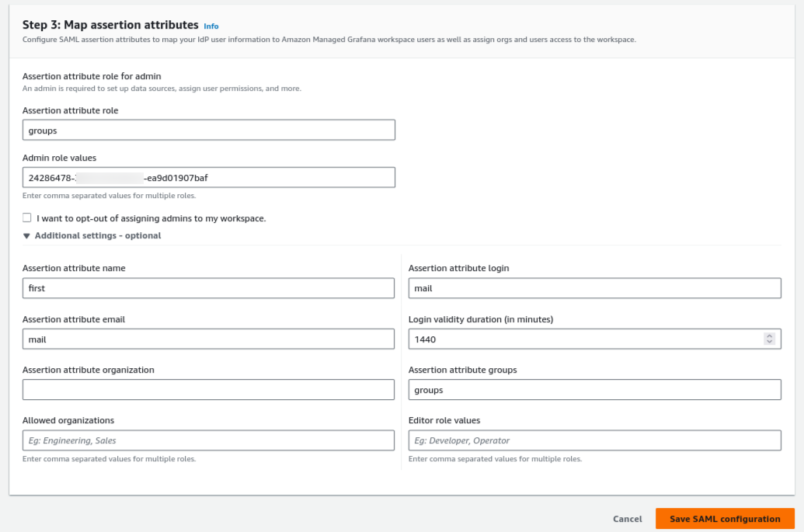804x532 pixels.
Task: Select the Allowed organizations input field
Action: (208, 440)
